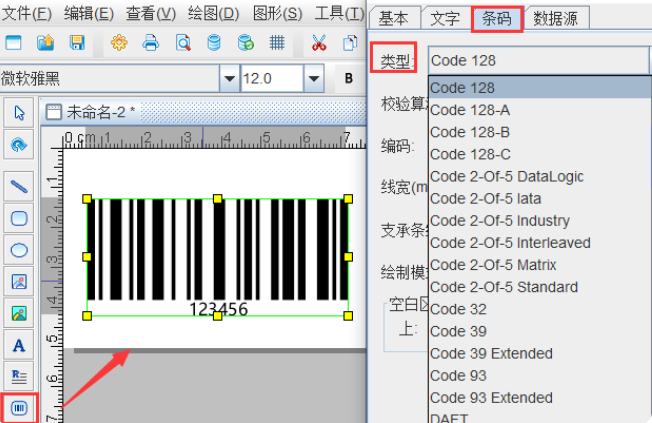The height and width of the screenshot is (423, 652).
Task: Open the 工具(T) menu
Action: [339, 14]
